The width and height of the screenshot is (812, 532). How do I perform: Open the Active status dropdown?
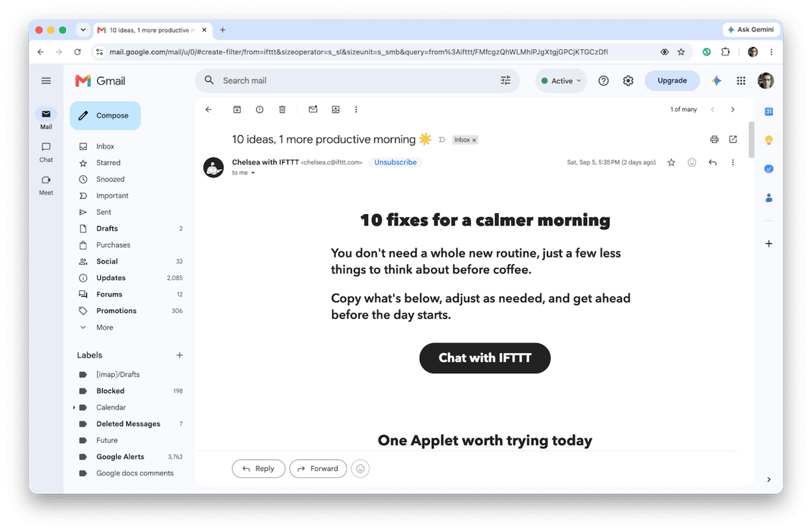pyautogui.click(x=561, y=81)
